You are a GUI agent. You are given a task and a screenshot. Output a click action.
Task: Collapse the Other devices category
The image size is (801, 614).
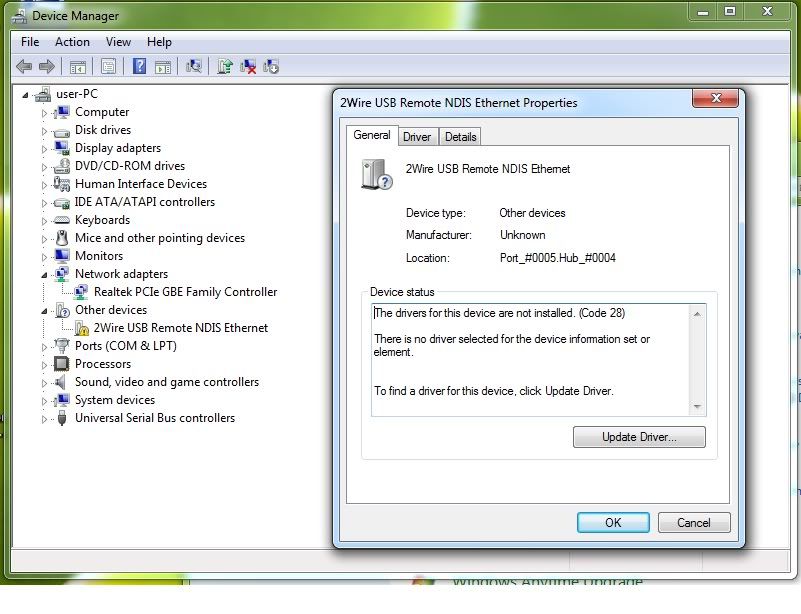[x=44, y=311]
